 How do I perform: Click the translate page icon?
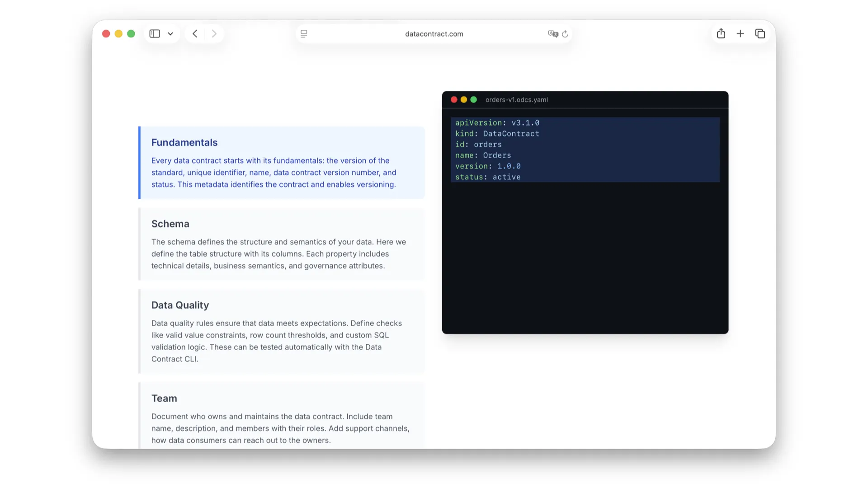point(552,34)
